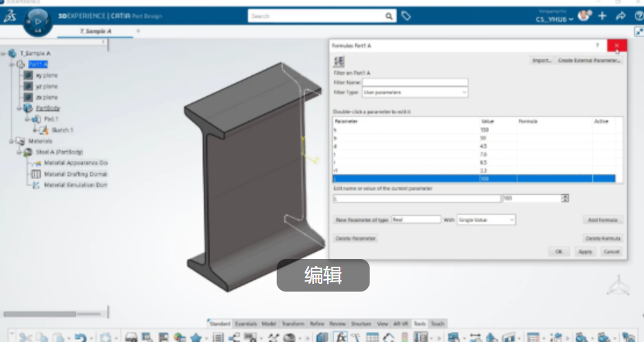This screenshot has width=644, height=342.
Task: Open dropdown arrow next to Undo icon
Action: click(x=91, y=339)
